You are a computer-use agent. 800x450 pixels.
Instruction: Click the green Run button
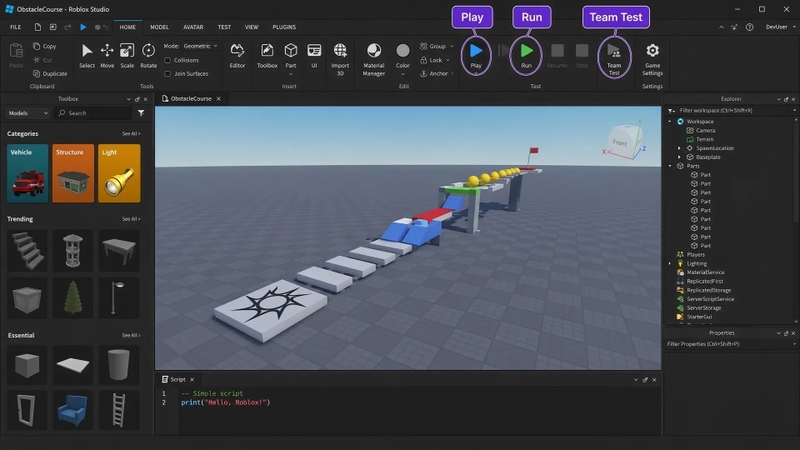(x=526, y=55)
